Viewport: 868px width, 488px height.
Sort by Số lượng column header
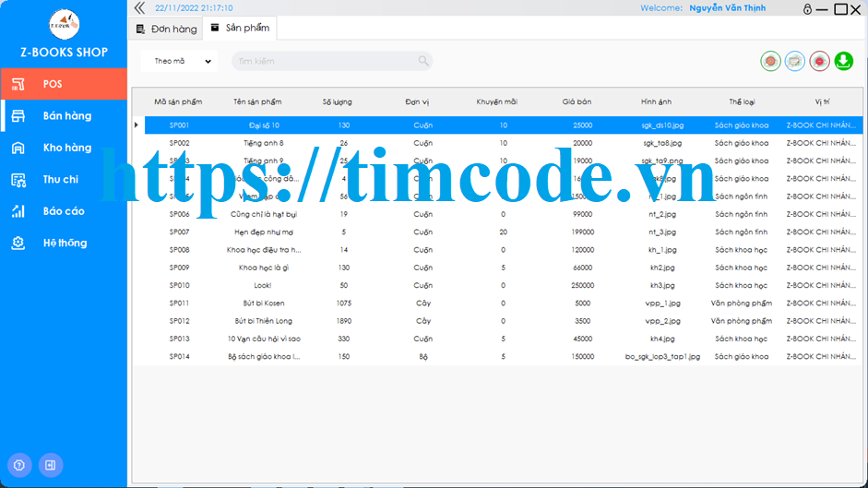(x=337, y=101)
